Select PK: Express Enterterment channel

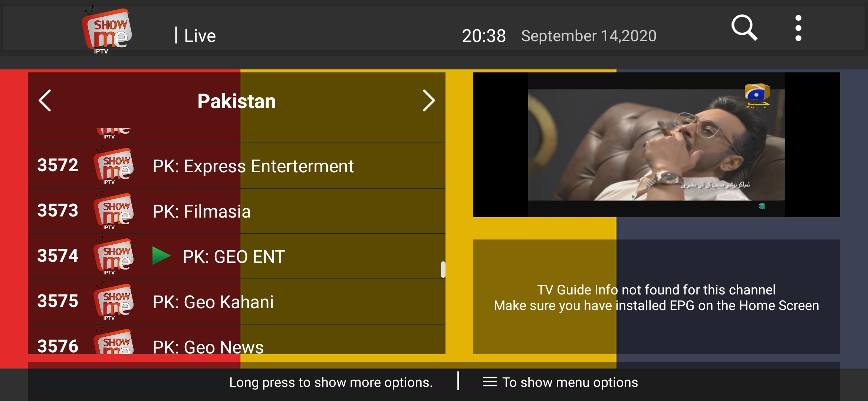(x=237, y=166)
